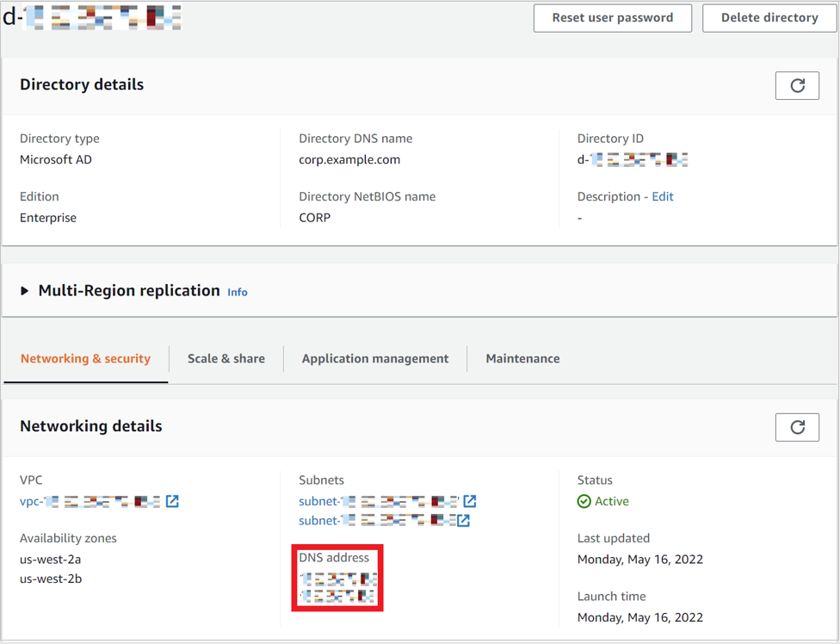
Task: Switch to the Scale & share tab
Action: 226,358
